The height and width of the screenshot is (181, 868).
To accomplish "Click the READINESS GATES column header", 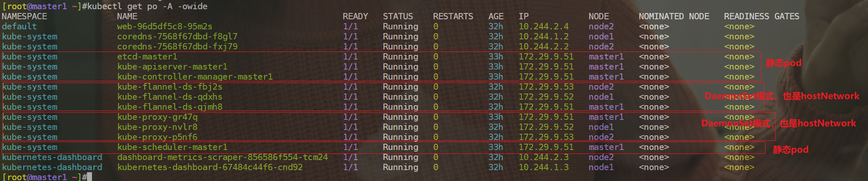I will point(762,16).
